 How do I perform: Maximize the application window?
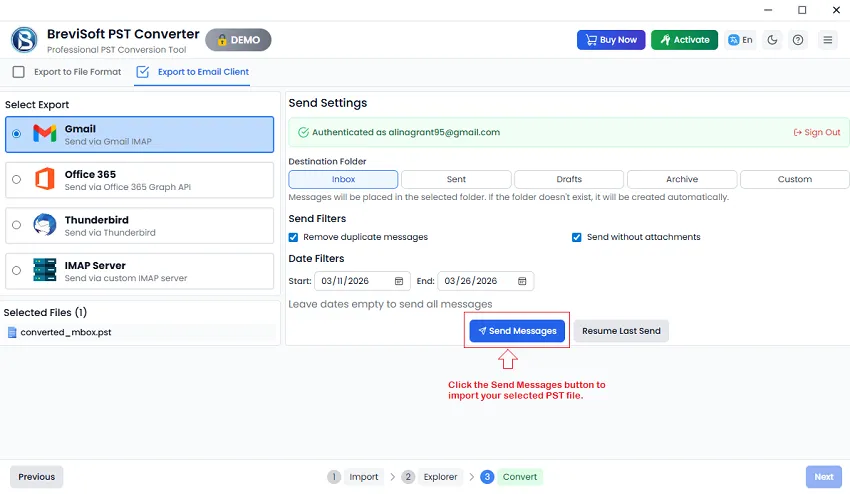click(802, 10)
